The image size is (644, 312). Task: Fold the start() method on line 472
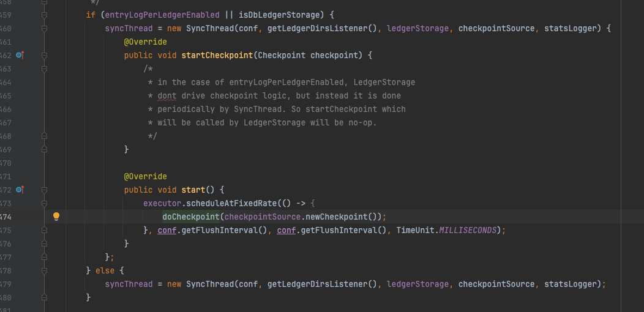coord(44,190)
